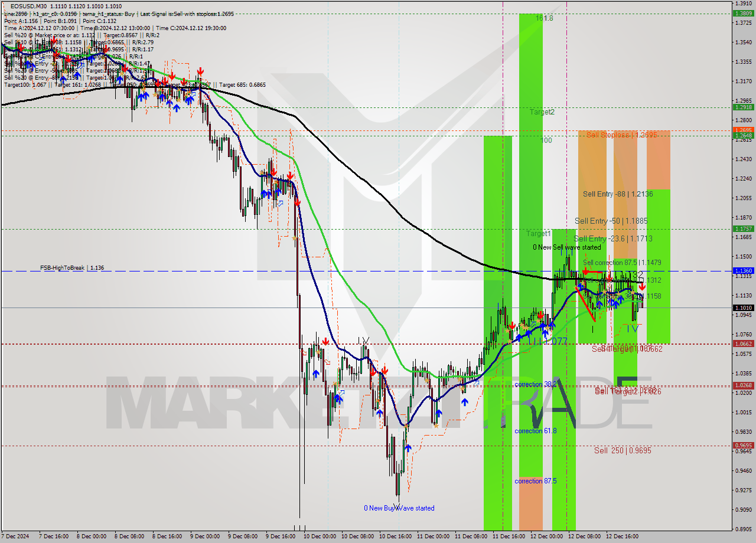Select the Sell Entry -23.6 | 1.1713 label

pyautogui.click(x=613, y=238)
